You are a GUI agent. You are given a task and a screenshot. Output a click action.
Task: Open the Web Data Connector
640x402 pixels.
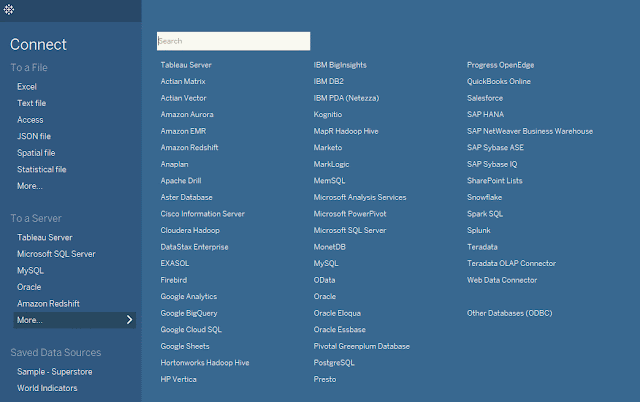click(x=502, y=280)
